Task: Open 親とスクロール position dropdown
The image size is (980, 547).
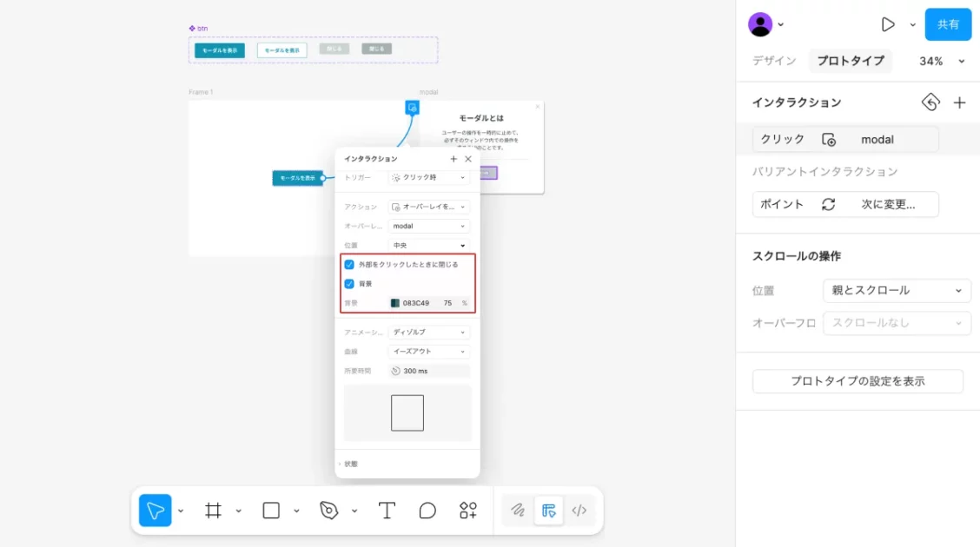Action: 897,291
